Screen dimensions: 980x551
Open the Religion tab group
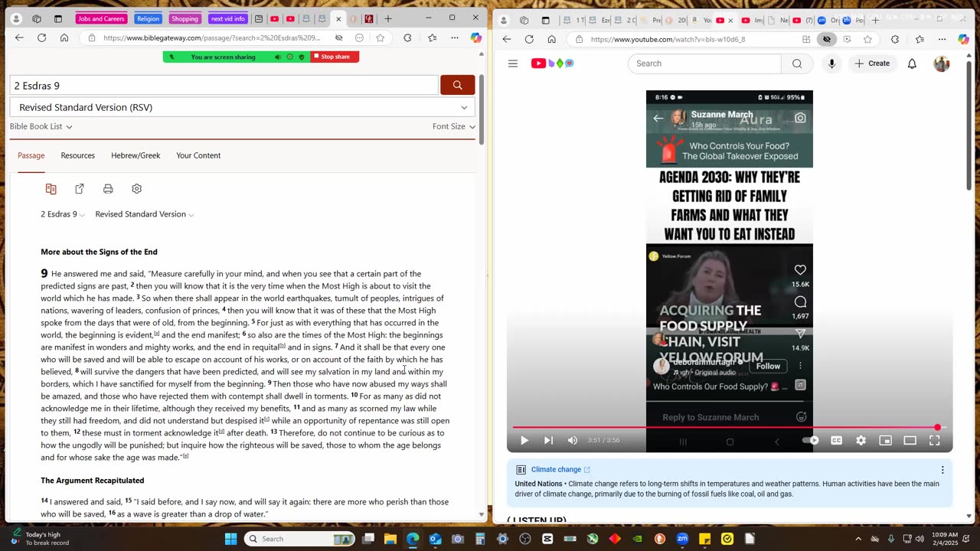(x=148, y=18)
